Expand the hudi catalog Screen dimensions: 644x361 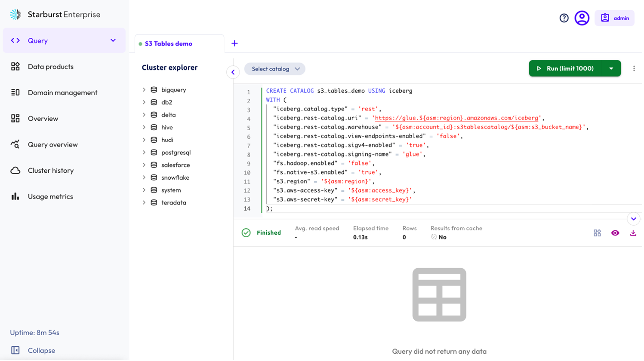pyautogui.click(x=144, y=140)
